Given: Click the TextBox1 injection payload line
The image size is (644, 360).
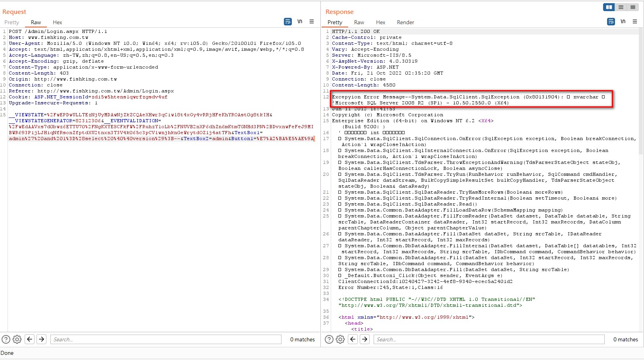Looking at the screenshot, I should point(162,139).
